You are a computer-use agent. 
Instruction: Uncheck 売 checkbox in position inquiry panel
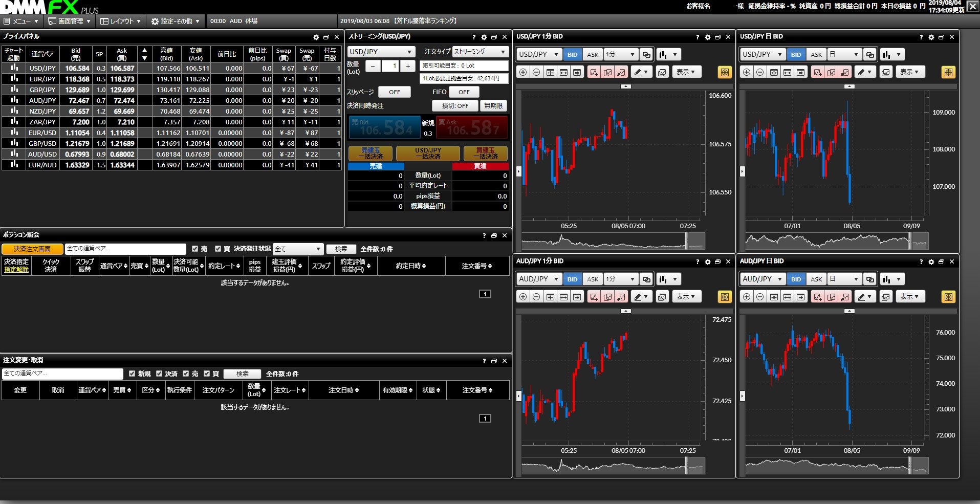[x=195, y=249]
